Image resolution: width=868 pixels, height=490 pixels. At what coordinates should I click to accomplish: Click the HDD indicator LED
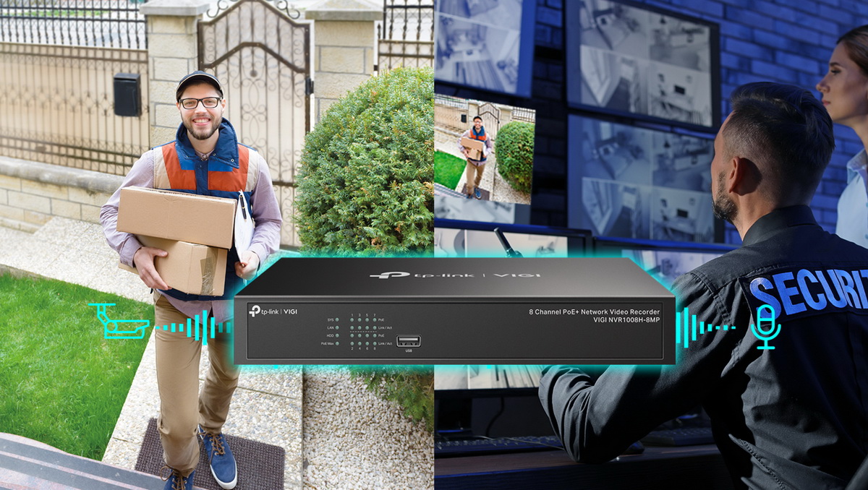[x=337, y=335]
